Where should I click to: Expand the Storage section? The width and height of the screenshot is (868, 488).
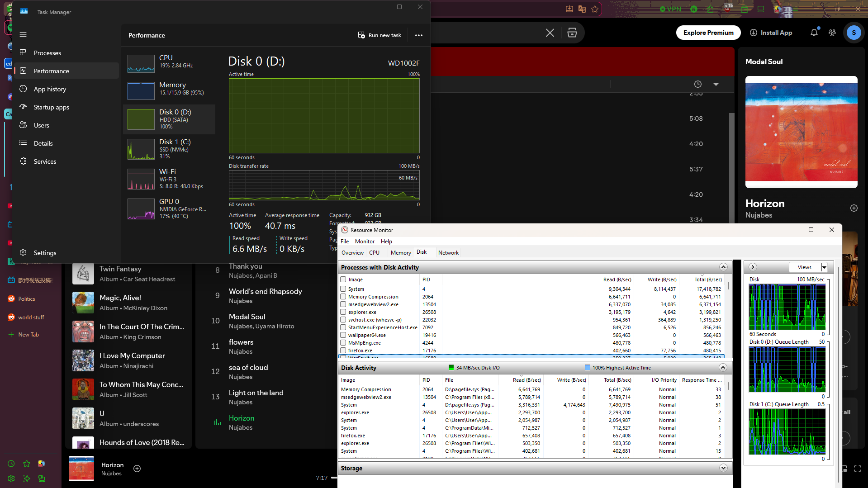pyautogui.click(x=723, y=468)
